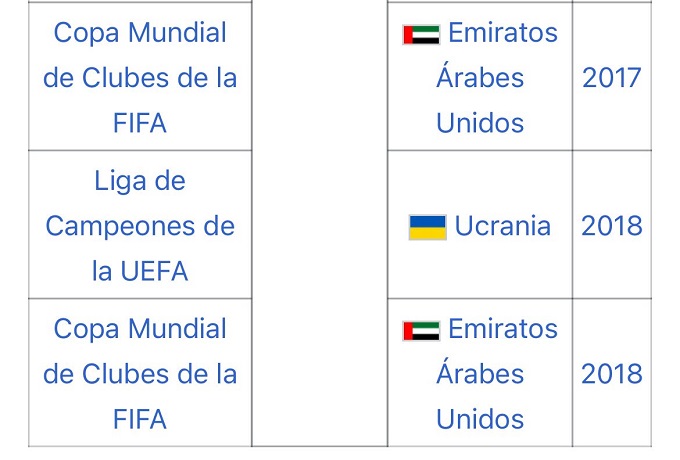Open Copa Mundial de Clubes link, 2017 row
This screenshot has height=460, width=680.
coord(140,78)
